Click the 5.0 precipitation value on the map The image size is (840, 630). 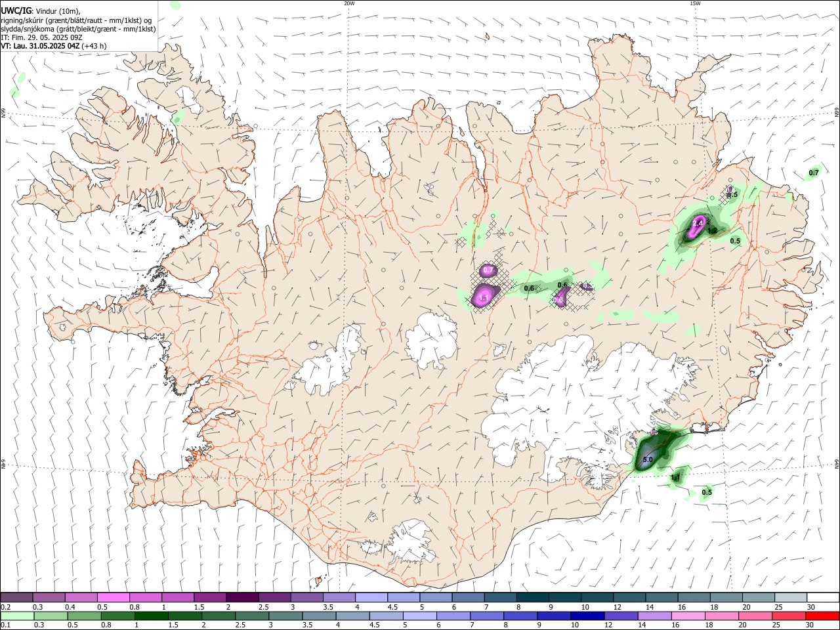click(x=648, y=460)
